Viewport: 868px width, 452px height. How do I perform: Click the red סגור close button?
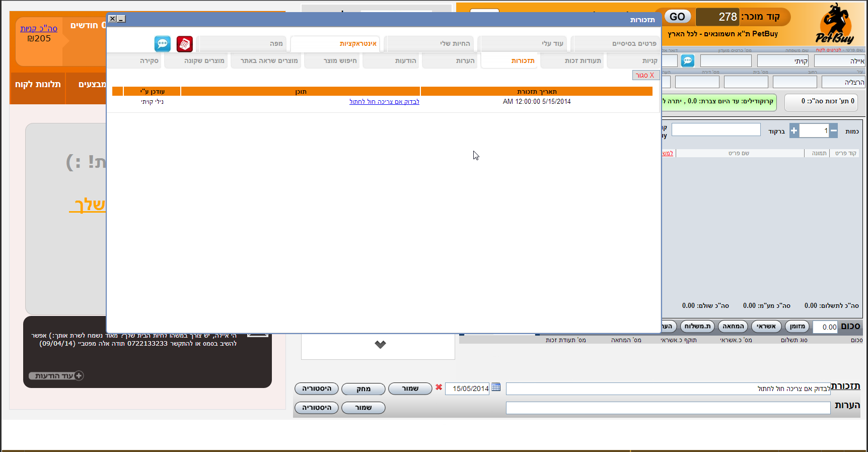coord(645,75)
